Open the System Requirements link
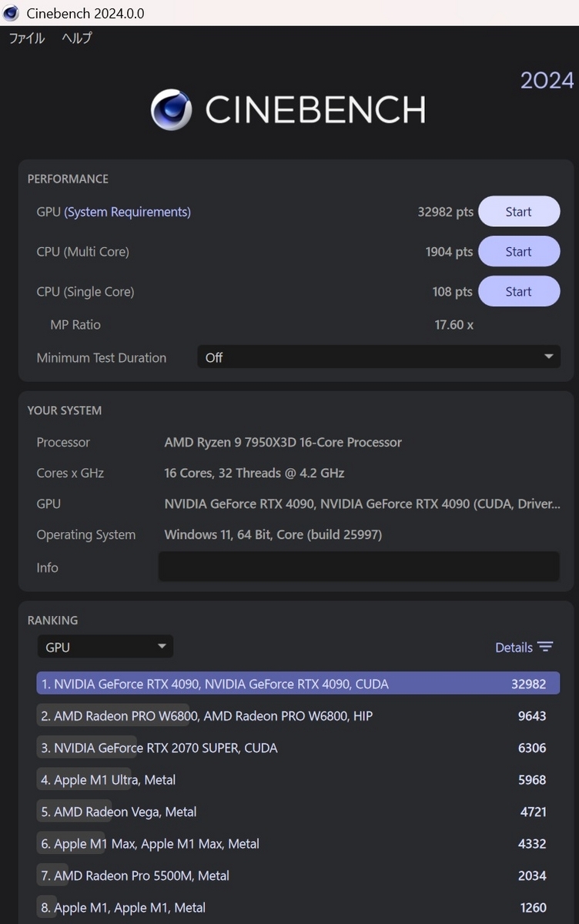This screenshot has height=924, width=579. 128,212
